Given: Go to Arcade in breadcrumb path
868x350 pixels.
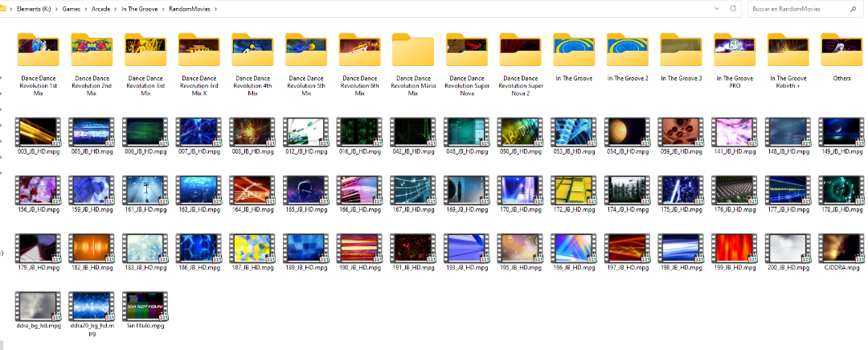Looking at the screenshot, I should [101, 9].
